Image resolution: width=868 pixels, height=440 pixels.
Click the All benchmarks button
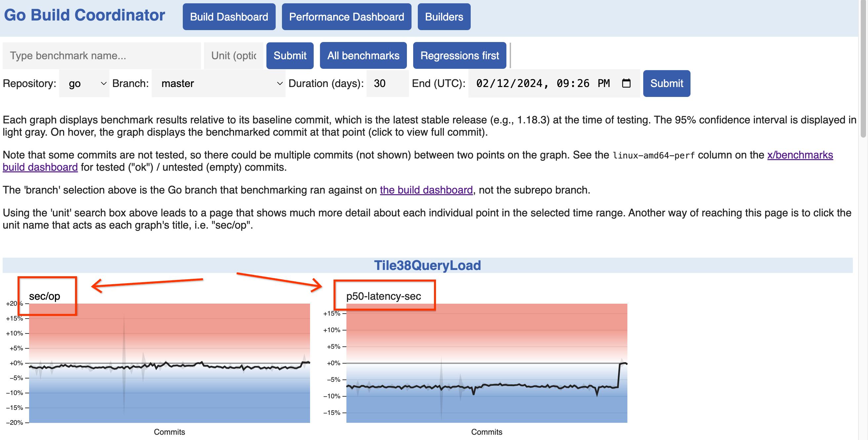(363, 55)
